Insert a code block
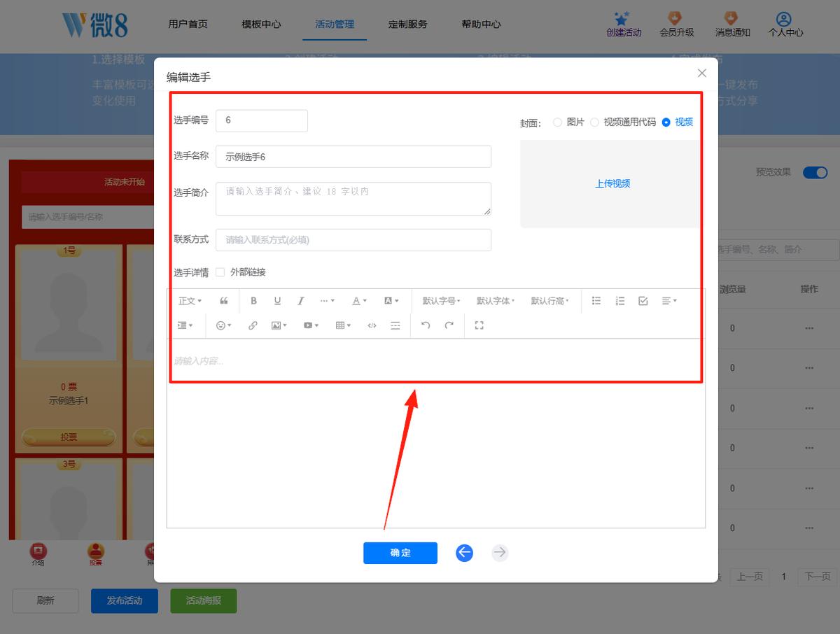This screenshot has width=840, height=634. 372,325
